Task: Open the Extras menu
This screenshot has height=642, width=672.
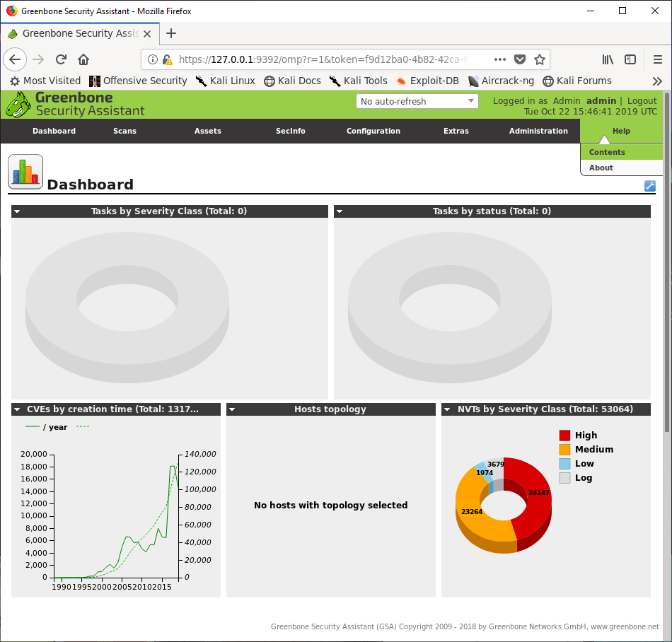Action: (x=456, y=131)
